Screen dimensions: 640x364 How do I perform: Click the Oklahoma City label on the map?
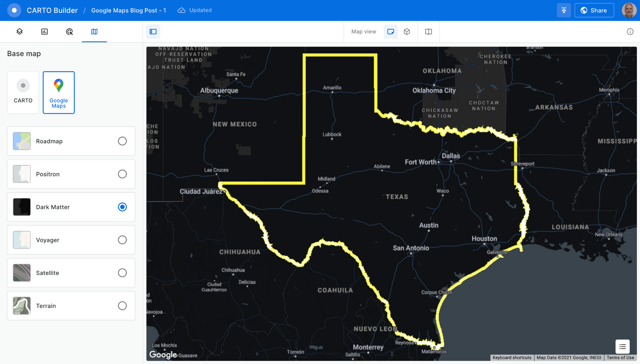tap(434, 90)
